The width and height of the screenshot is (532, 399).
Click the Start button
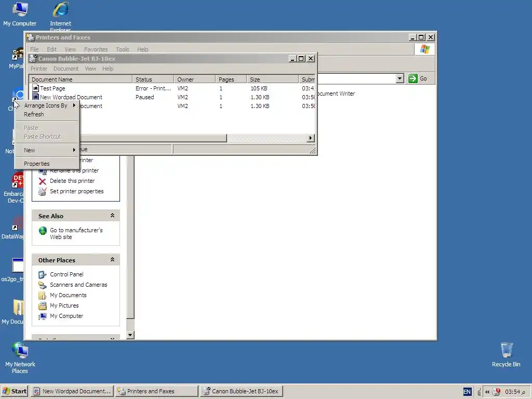point(14,391)
